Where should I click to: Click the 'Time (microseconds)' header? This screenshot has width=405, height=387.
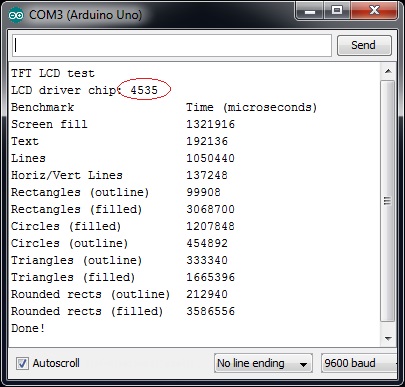(x=251, y=107)
